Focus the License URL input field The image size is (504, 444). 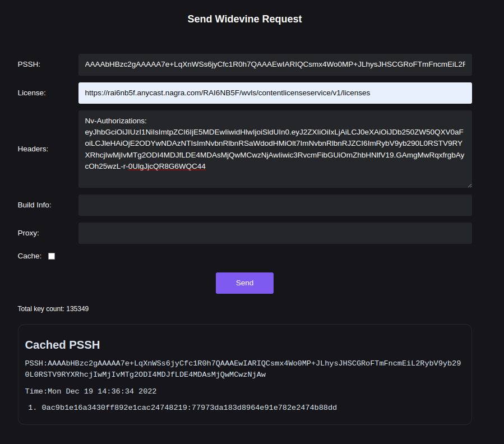point(275,93)
